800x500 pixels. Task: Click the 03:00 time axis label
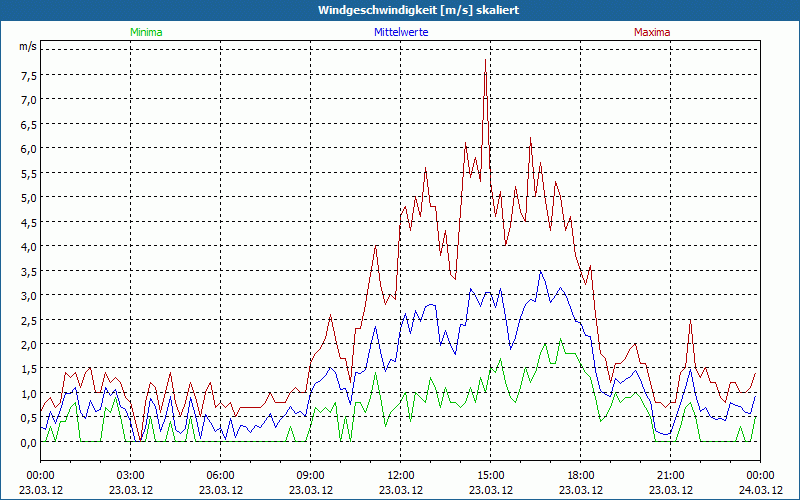(131, 476)
